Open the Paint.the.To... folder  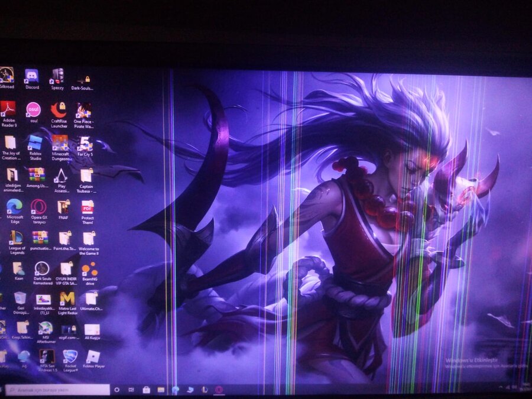pos(65,241)
